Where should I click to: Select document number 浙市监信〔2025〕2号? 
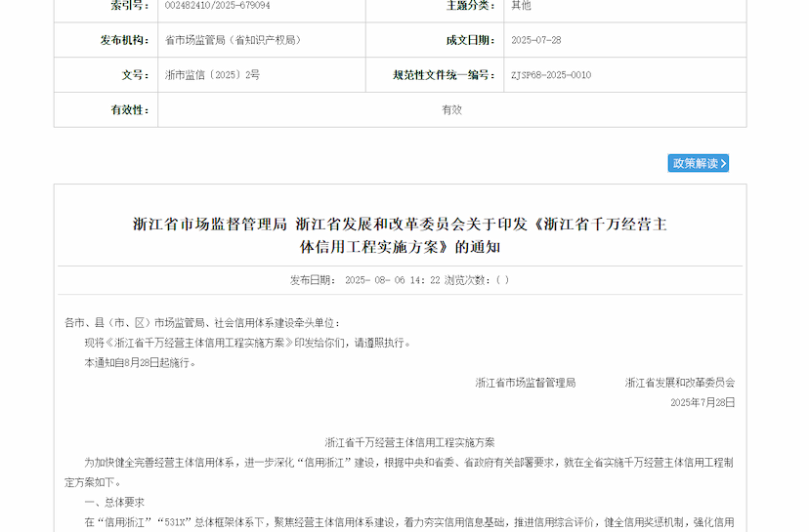tap(212, 75)
